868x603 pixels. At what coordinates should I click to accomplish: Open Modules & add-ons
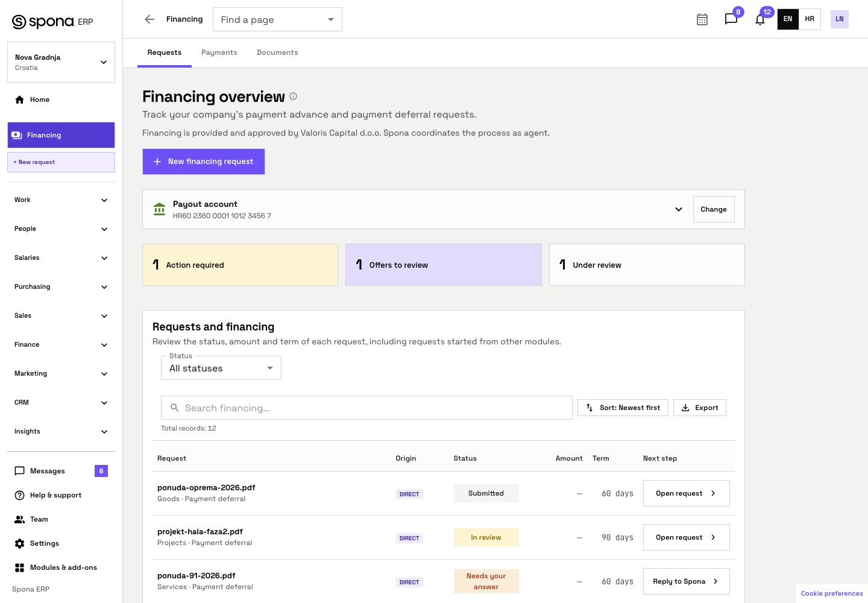(61, 567)
